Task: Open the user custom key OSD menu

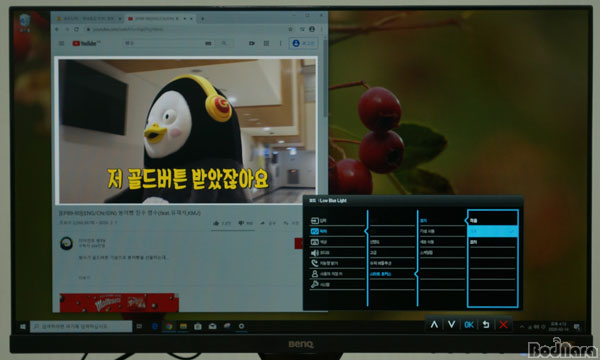Action: (337, 274)
